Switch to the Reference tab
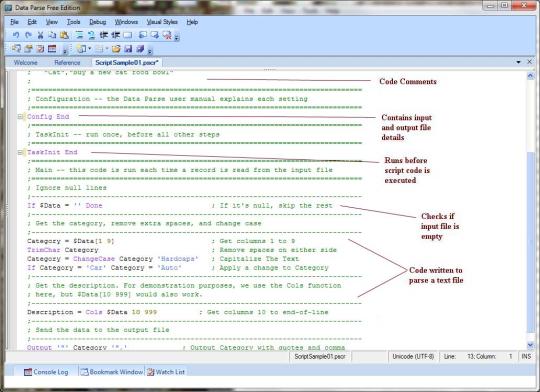 [67, 63]
